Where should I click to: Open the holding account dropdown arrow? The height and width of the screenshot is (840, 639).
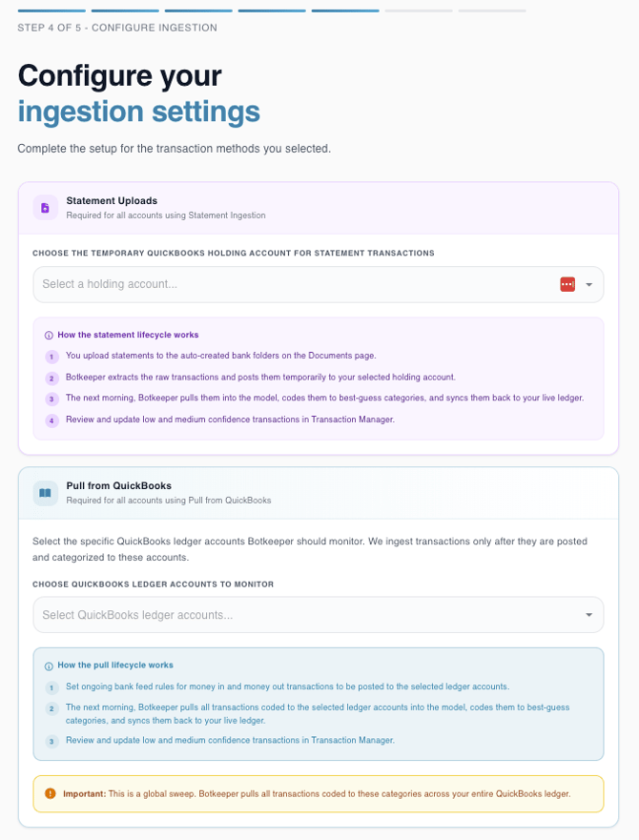[589, 284]
